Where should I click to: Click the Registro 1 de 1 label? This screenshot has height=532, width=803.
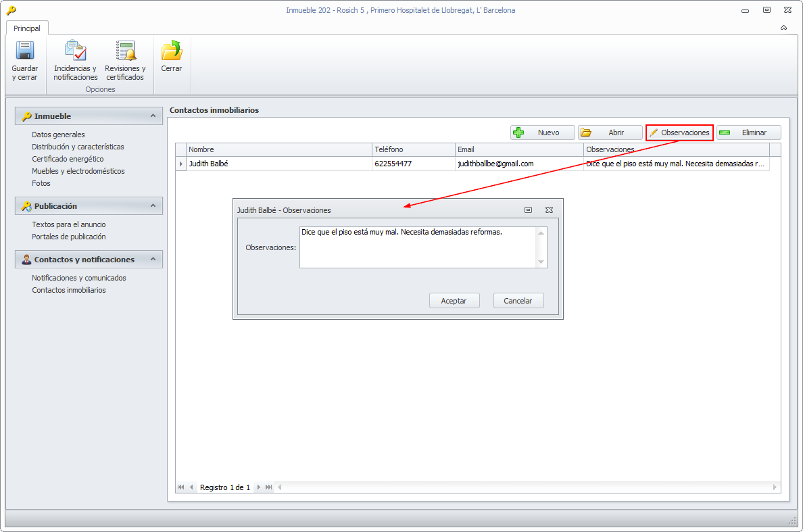[225, 487]
